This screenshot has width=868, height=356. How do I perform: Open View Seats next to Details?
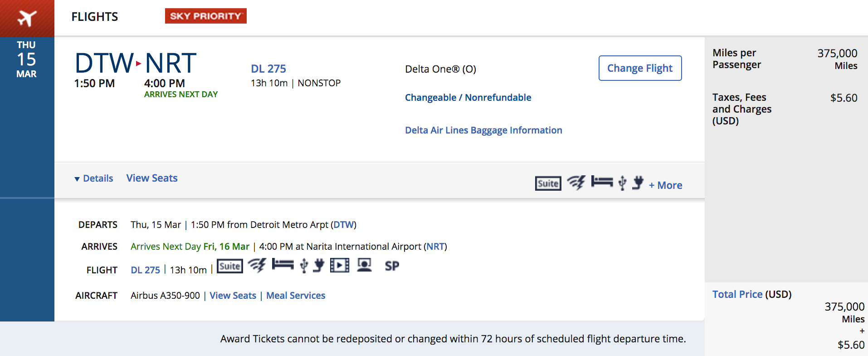152,178
